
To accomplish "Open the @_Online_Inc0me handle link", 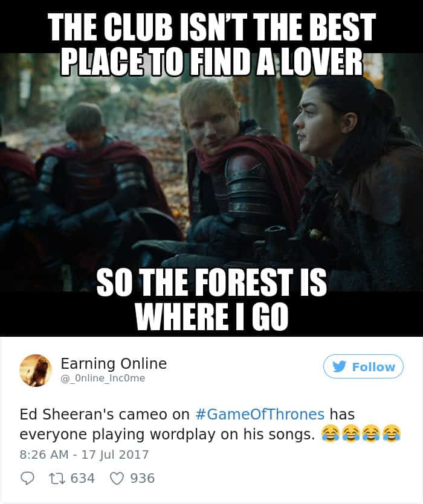I will (103, 378).
